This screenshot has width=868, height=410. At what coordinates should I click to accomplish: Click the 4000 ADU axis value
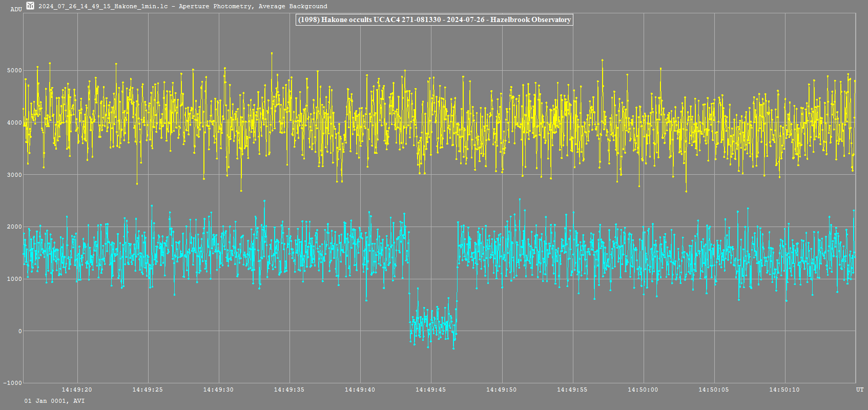(14, 122)
